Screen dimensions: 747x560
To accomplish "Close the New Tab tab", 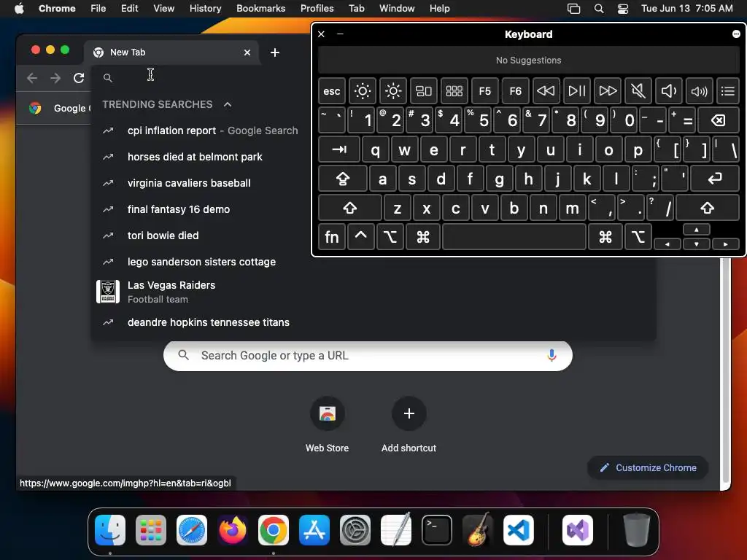I will point(247,52).
